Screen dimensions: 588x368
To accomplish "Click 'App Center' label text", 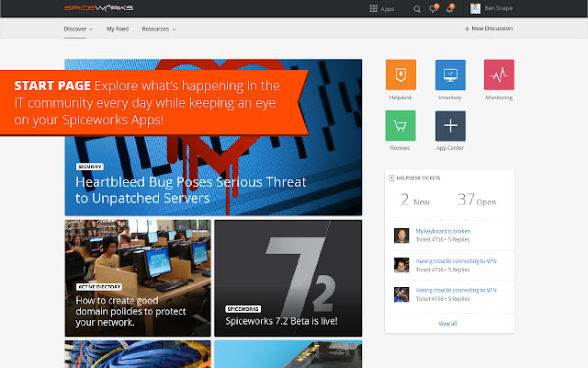I will [x=450, y=148].
